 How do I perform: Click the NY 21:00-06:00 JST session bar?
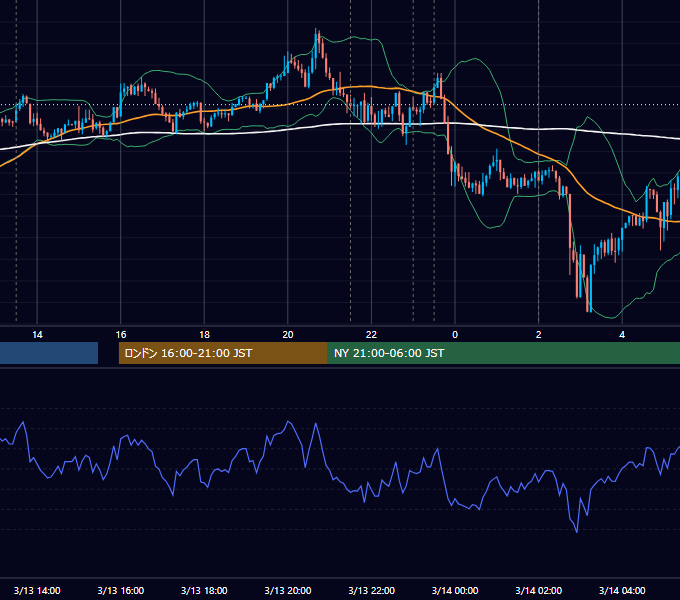504,353
